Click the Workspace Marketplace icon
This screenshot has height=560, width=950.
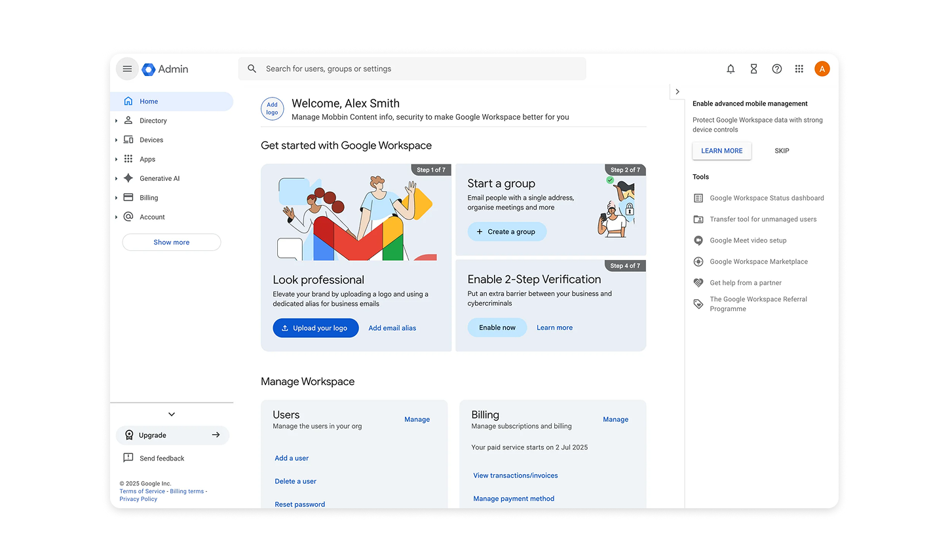tap(698, 261)
